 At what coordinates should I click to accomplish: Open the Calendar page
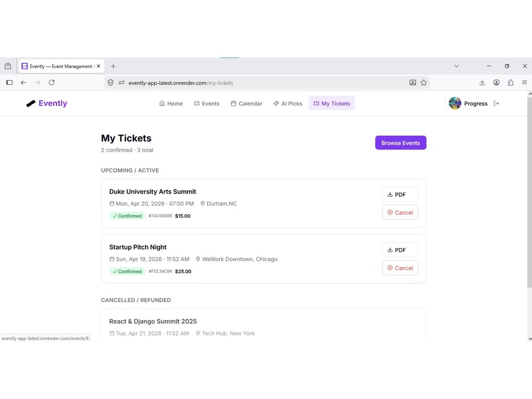[x=247, y=104]
